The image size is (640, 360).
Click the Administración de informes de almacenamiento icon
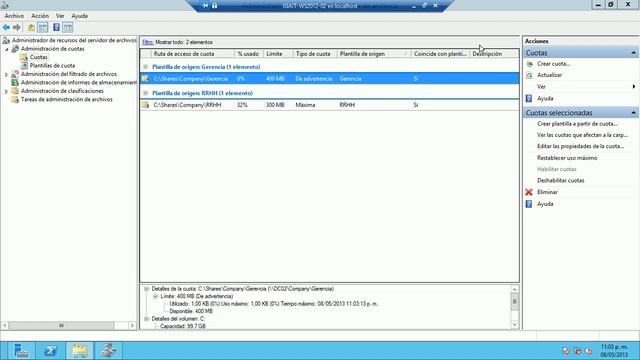click(15, 82)
